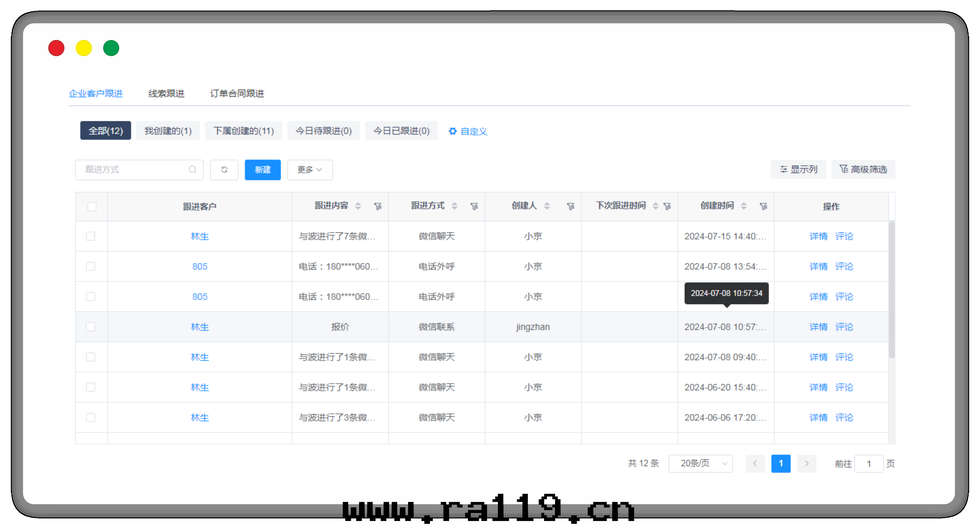
Task: Open filter icon in 跟进内容 column
Action: point(377,206)
